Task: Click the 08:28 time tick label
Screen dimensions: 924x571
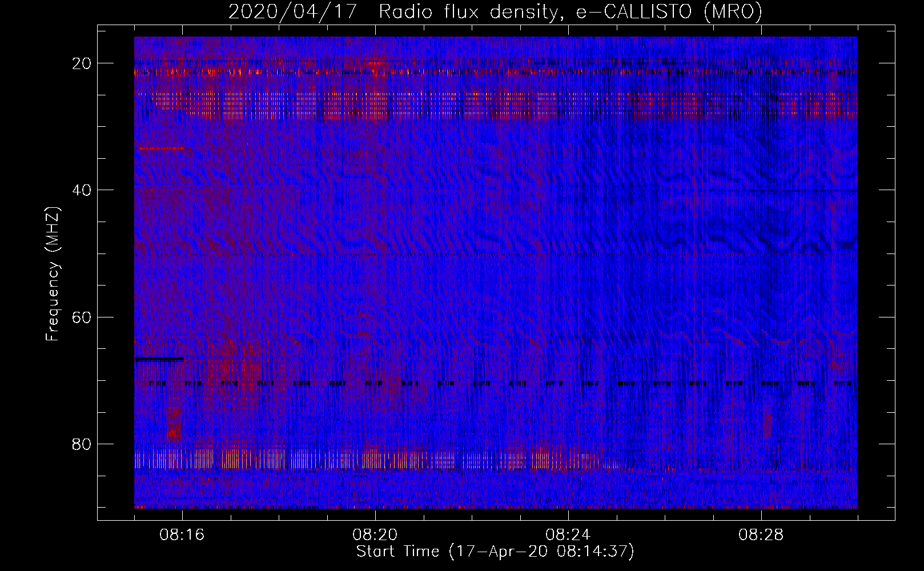Action: (x=761, y=535)
